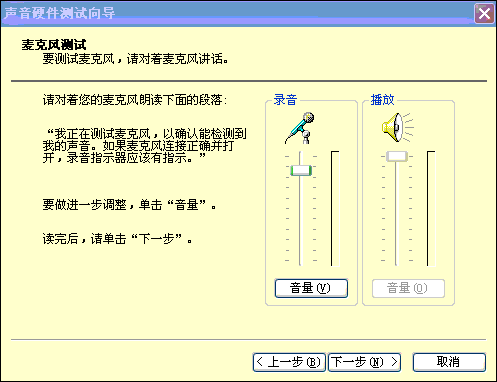Open recording 音量(V) settings

(x=311, y=288)
